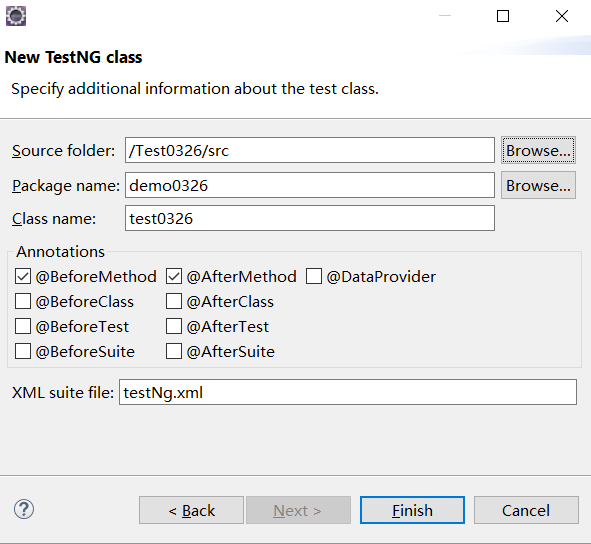Focus the Class name text field
This screenshot has width=591, height=544.
pyautogui.click(x=310, y=218)
